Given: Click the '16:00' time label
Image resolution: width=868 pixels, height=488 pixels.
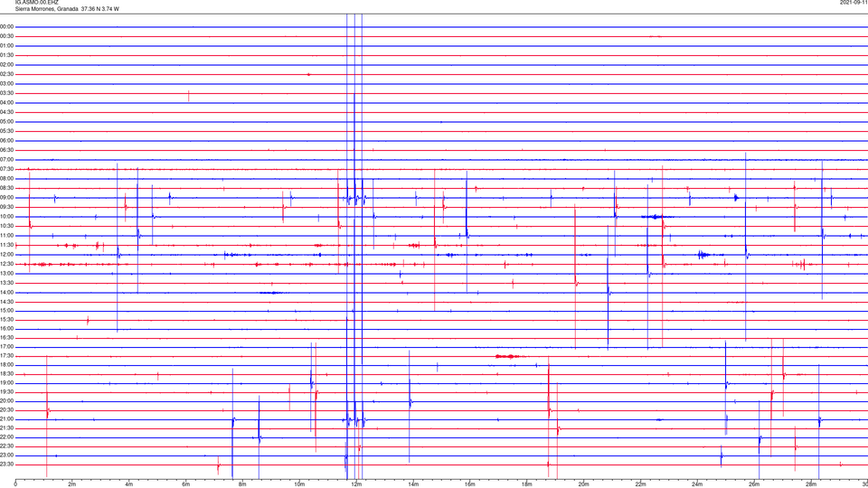Looking at the screenshot, I should coord(7,328).
